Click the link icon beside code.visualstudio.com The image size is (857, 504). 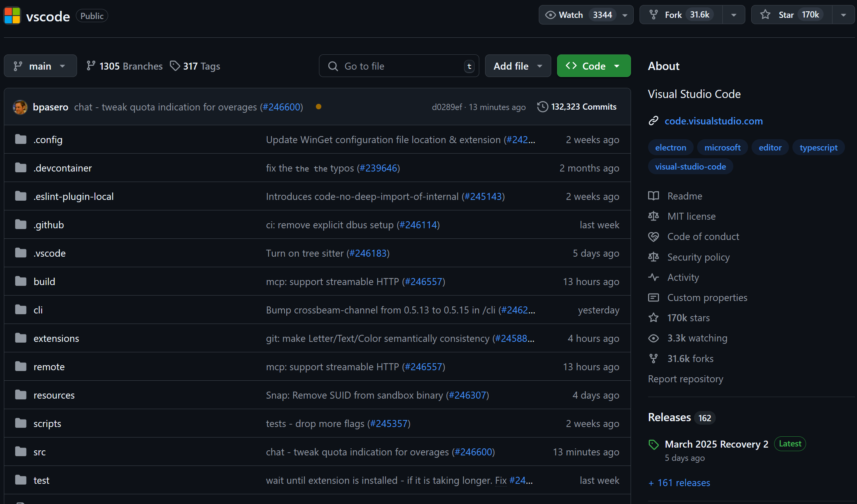654,121
